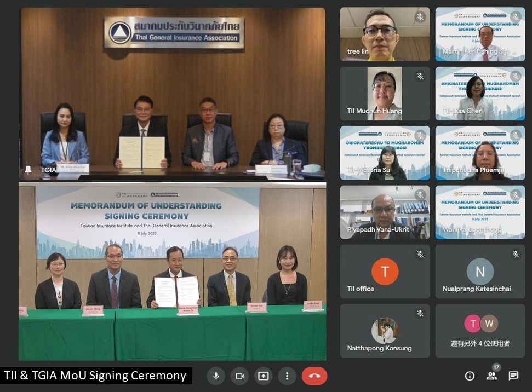Screen dimensions: 532x392
Task: Select the Martin Ker Hsiung Sha tile
Action: pos(480,34)
